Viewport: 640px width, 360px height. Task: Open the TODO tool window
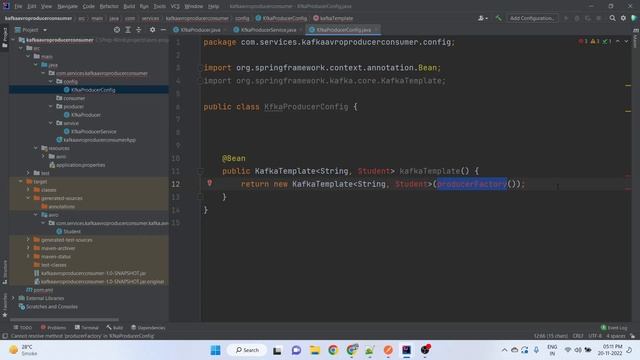(22, 327)
